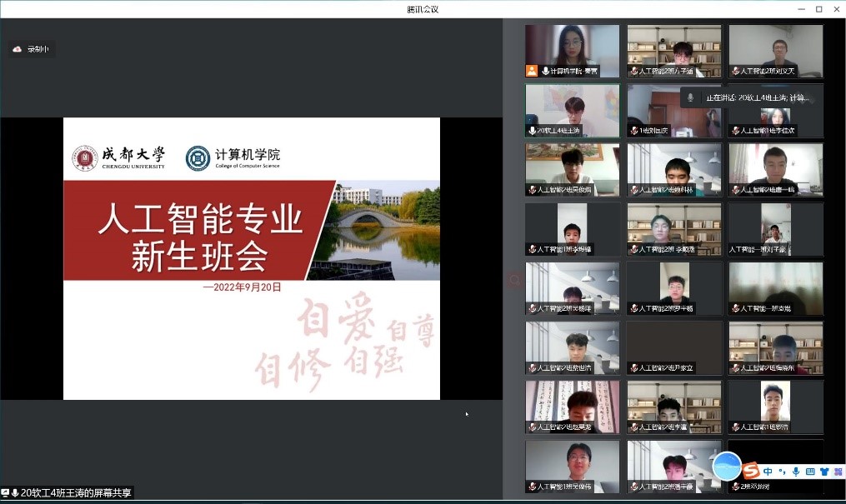Image resolution: width=846 pixels, height=504 pixels.
Task: Toggle Sogou punctuation mode button
Action: point(782,472)
